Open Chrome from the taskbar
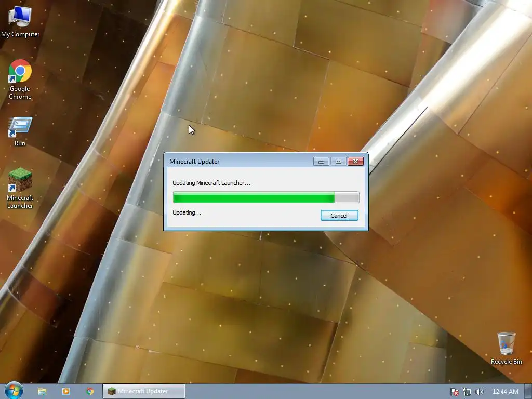 tap(90, 391)
